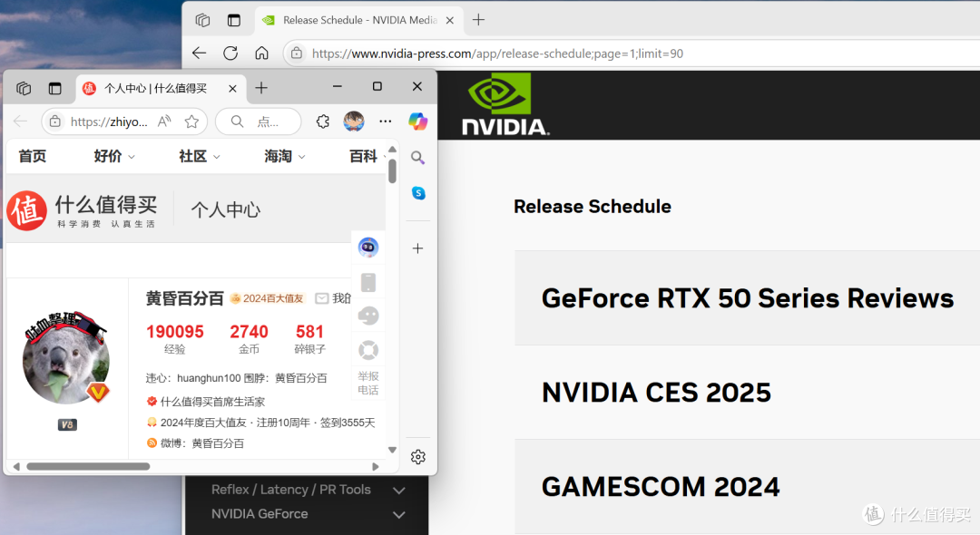View site info lock in the zhiyo window
Viewport: 980px width, 535px height.
(55, 122)
